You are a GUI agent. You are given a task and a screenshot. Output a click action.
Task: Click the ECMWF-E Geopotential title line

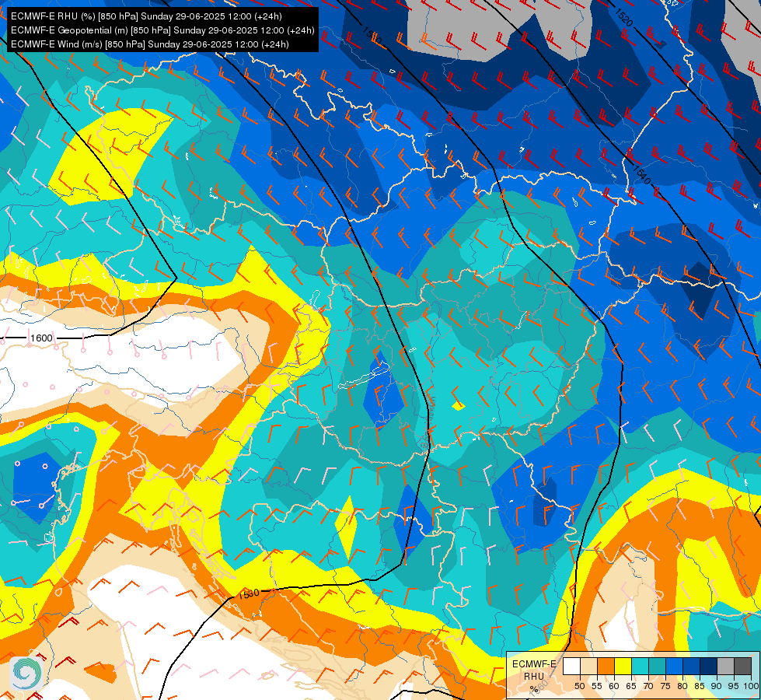point(162,30)
